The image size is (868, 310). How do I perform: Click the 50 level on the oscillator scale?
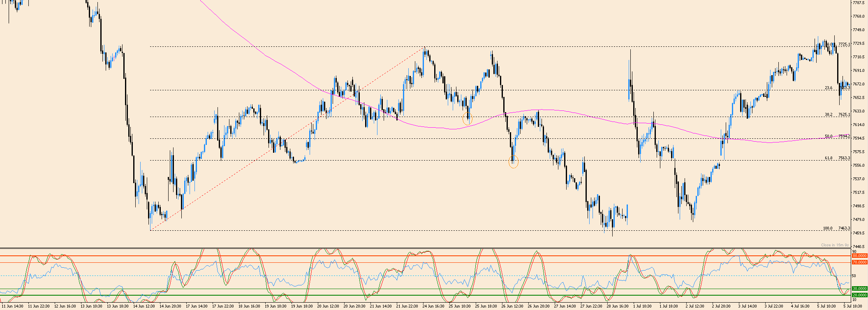[854, 276]
